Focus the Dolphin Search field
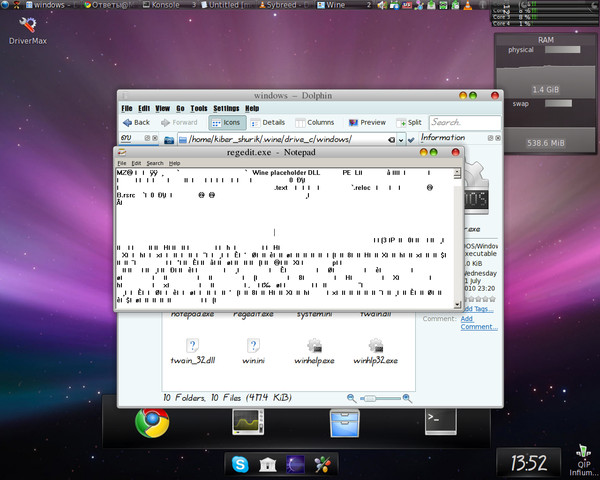600x480 pixels. 465,122
